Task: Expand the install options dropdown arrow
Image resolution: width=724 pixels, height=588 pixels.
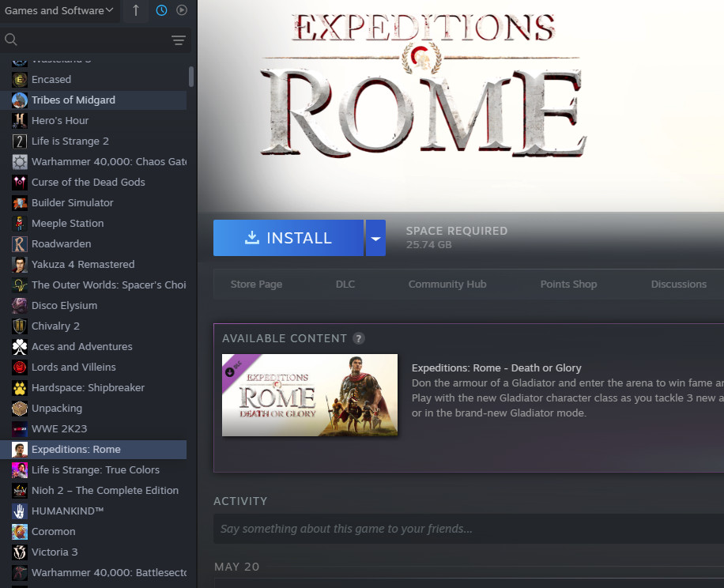Action: 376,238
